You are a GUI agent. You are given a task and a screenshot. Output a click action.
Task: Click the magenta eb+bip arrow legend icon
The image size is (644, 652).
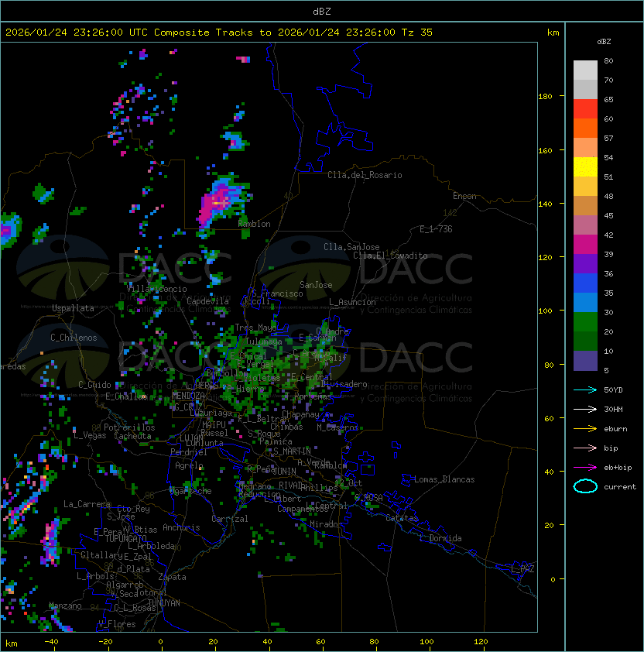585,468
